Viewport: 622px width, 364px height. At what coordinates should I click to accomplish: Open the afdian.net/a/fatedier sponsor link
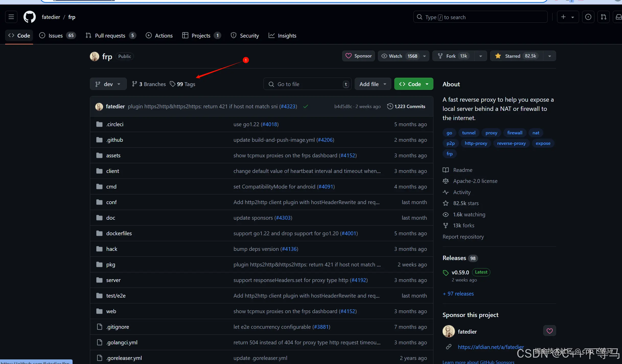click(x=491, y=347)
